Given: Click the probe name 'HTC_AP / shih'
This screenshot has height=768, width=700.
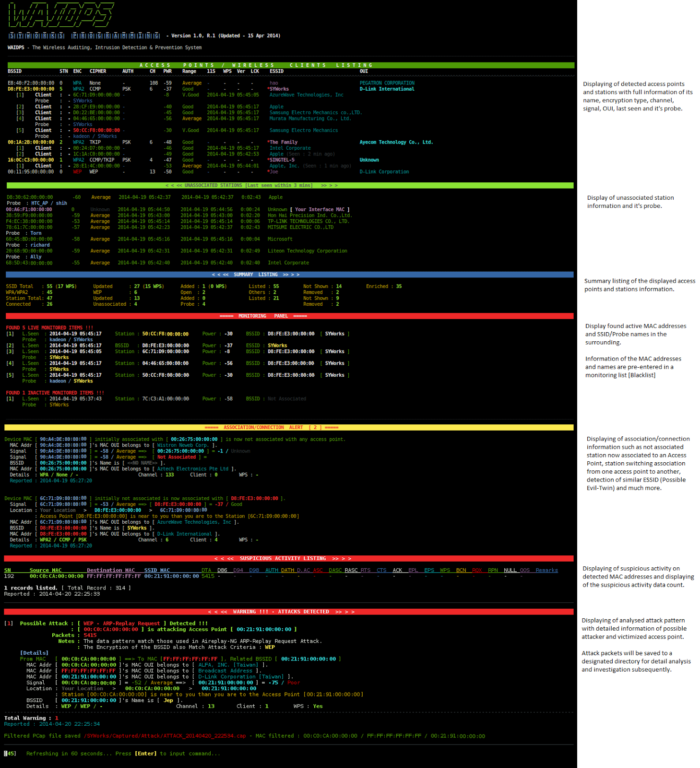Looking at the screenshot, I should (49, 203).
